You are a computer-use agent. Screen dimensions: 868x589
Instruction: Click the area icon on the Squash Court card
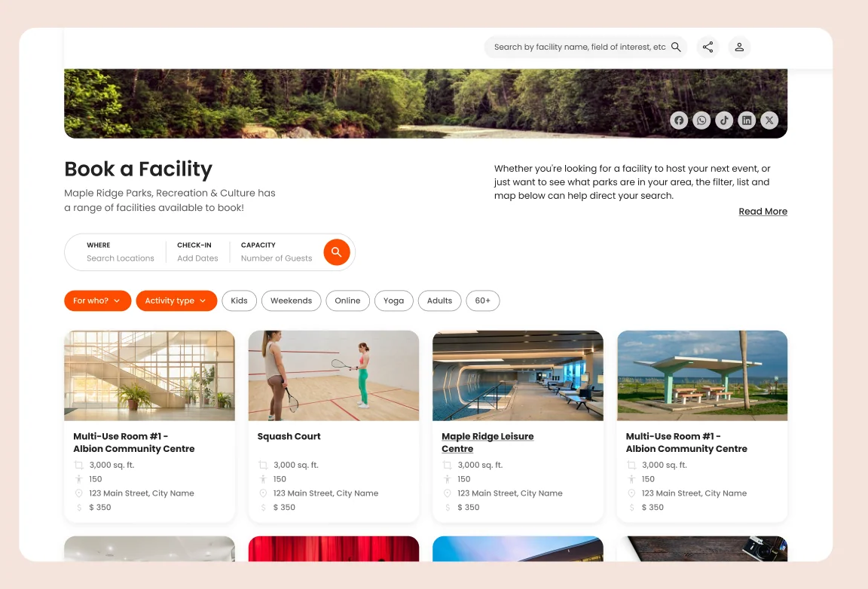pos(263,465)
